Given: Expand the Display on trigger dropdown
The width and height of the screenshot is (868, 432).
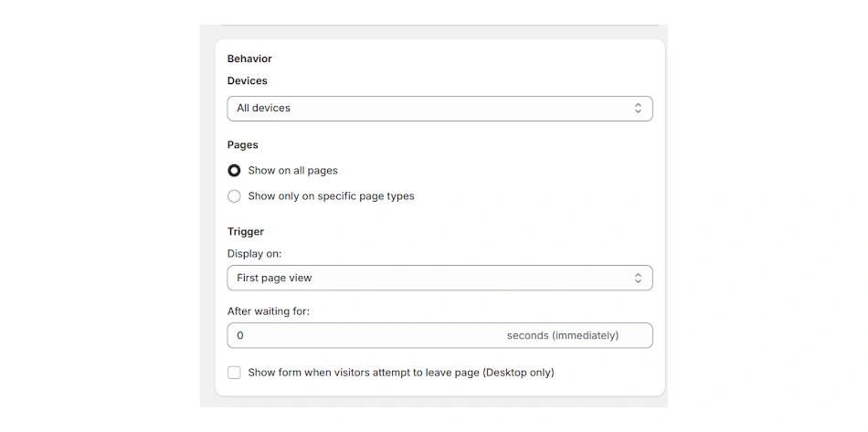Looking at the screenshot, I should point(439,278).
